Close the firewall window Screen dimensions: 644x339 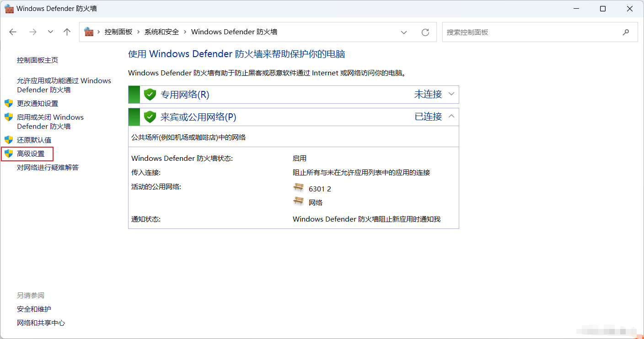[629, 9]
